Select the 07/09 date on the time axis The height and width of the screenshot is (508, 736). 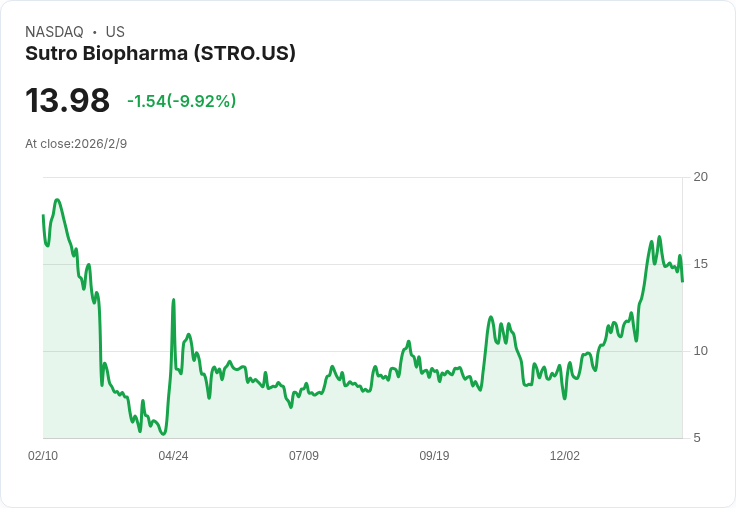tap(304, 456)
